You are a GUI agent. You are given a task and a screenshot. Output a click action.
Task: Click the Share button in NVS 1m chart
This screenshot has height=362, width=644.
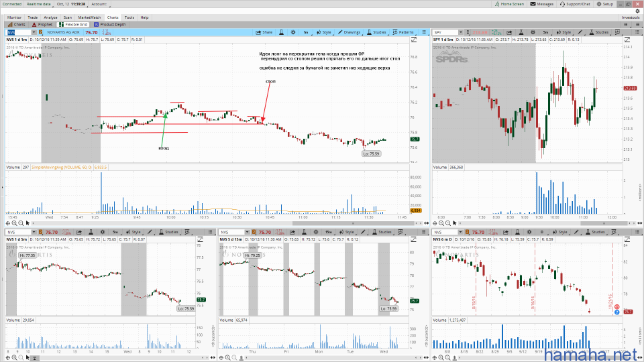(x=264, y=32)
